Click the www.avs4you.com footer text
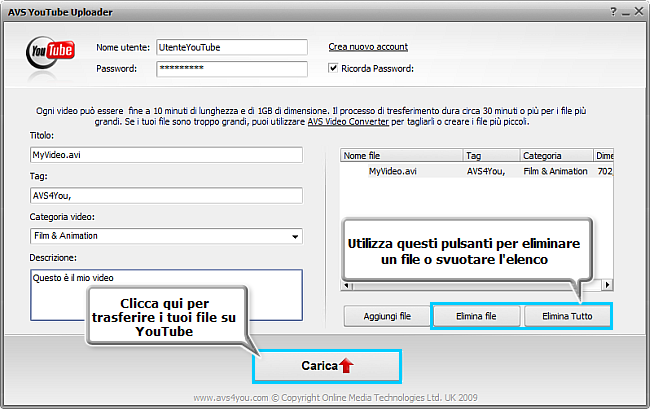 pos(231,398)
